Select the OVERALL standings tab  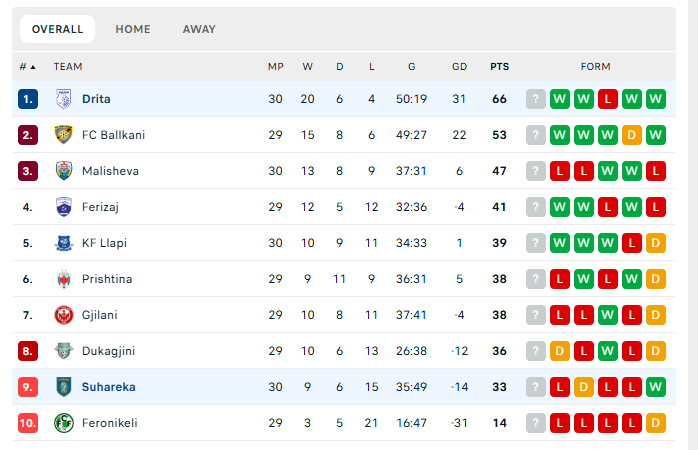[57, 29]
